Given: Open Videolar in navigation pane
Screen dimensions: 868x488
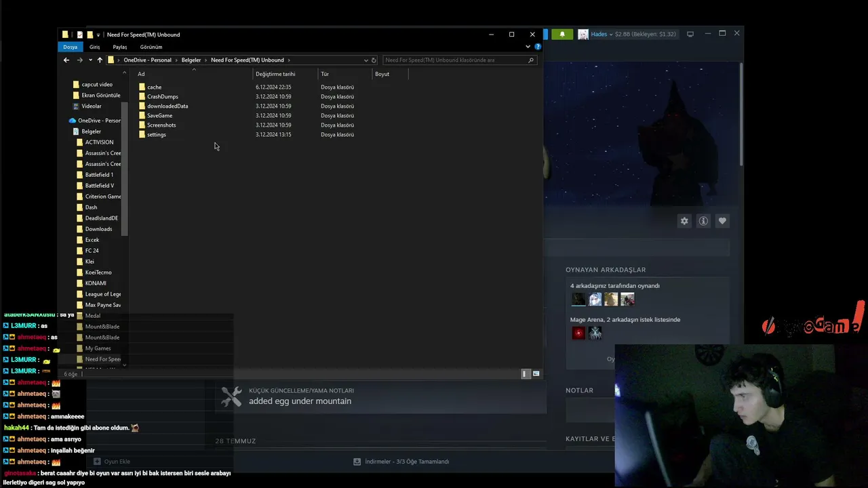Looking at the screenshot, I should 91,106.
